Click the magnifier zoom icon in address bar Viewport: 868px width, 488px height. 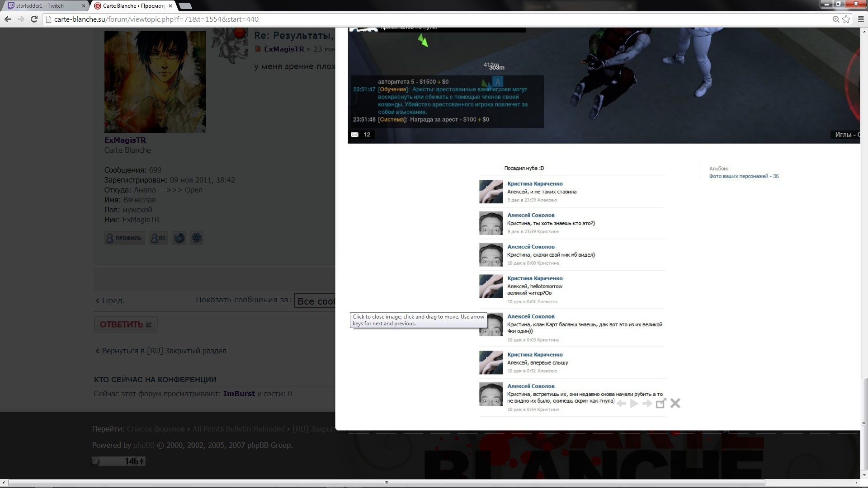tap(836, 19)
